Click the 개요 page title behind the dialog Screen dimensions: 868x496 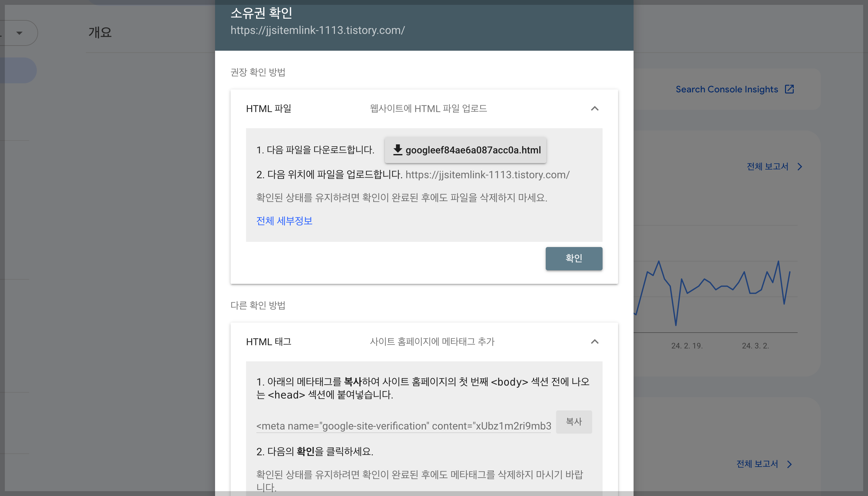pyautogui.click(x=100, y=32)
